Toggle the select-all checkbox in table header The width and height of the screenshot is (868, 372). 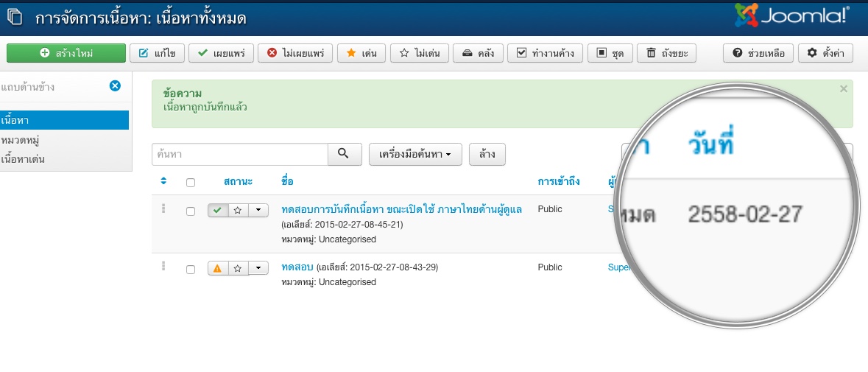pyautogui.click(x=191, y=183)
